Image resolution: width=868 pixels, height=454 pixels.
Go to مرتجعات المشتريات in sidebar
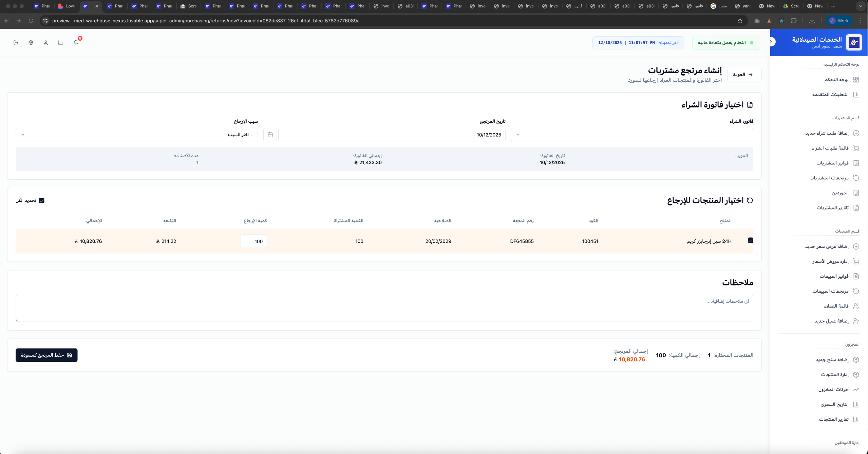pos(834,178)
